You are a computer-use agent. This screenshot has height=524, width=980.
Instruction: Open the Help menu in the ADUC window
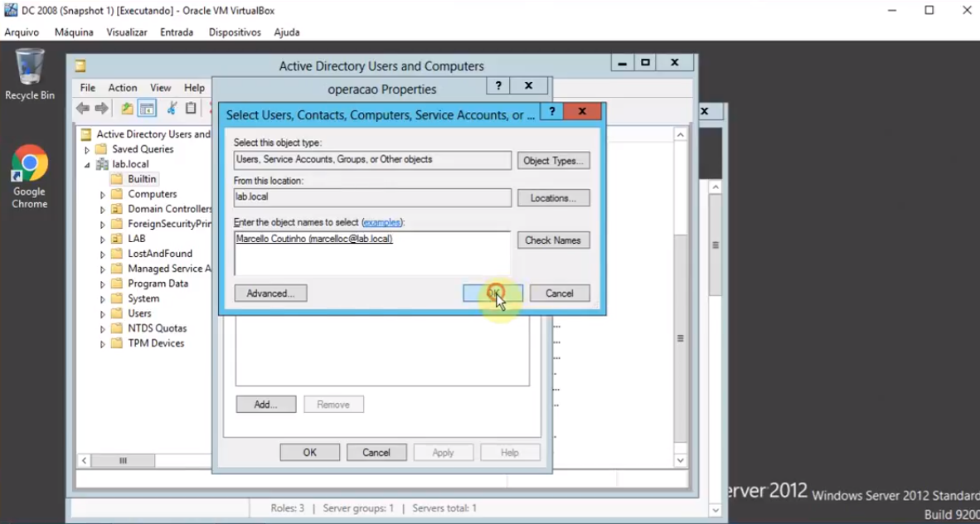[194, 88]
